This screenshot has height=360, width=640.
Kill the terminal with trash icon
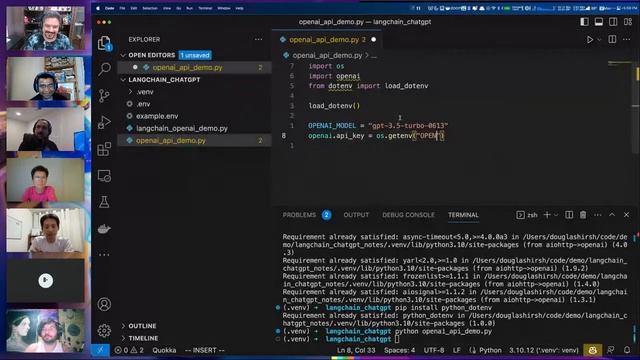point(583,215)
